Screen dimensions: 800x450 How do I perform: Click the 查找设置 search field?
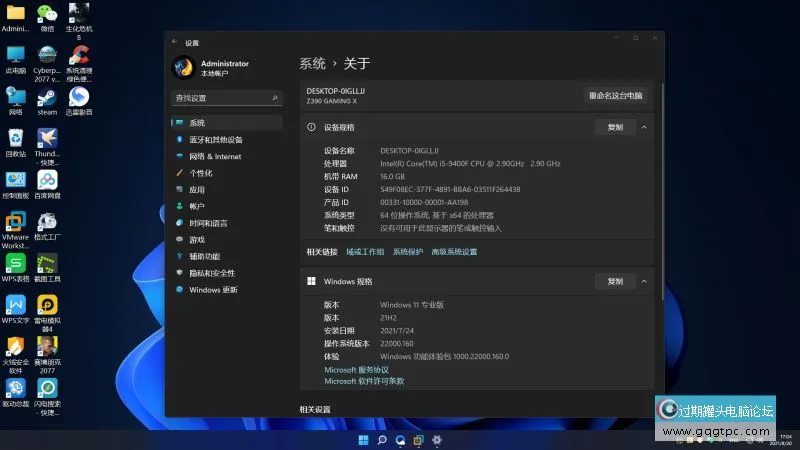[226, 98]
